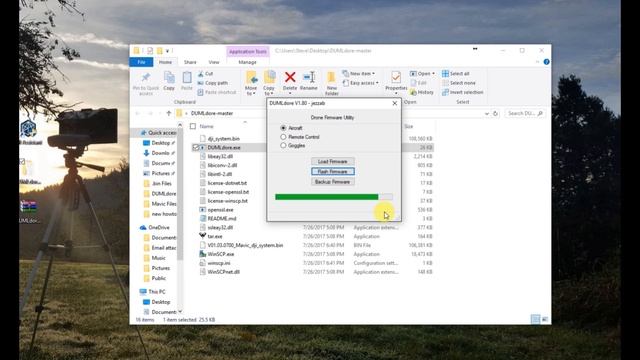Click Select none in ribbon

[x=459, y=83]
